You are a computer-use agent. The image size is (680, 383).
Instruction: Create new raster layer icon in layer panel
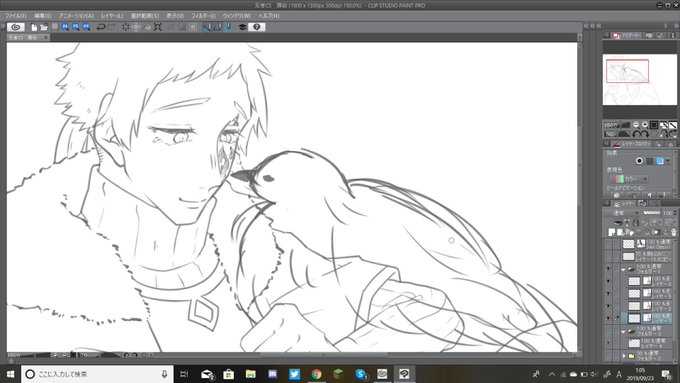[611, 232]
